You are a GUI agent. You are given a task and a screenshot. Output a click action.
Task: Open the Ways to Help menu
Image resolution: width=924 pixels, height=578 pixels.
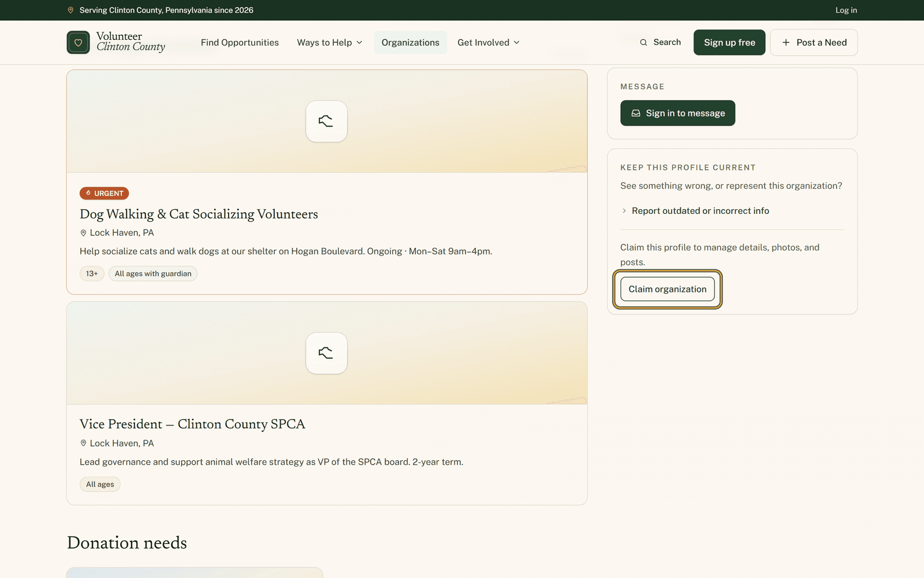tap(330, 43)
